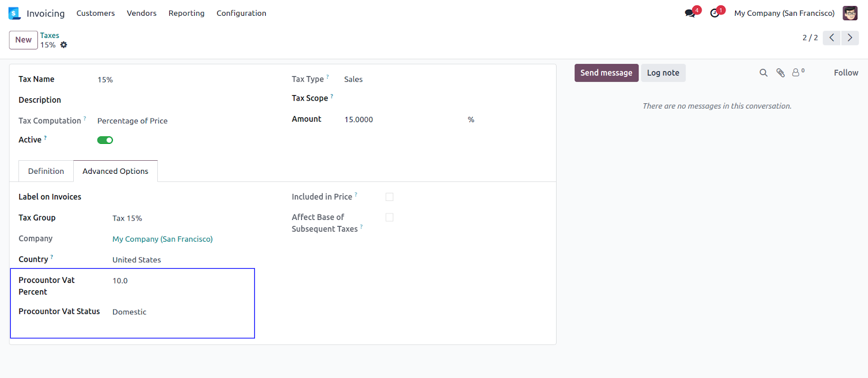Go back via Taxes breadcrumb link

49,35
